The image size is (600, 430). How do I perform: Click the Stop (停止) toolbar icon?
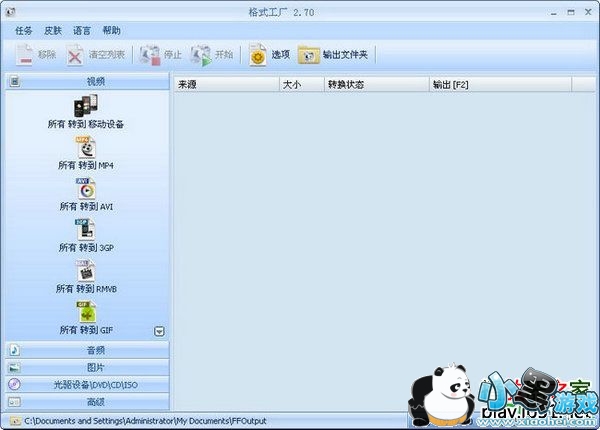(x=150, y=55)
